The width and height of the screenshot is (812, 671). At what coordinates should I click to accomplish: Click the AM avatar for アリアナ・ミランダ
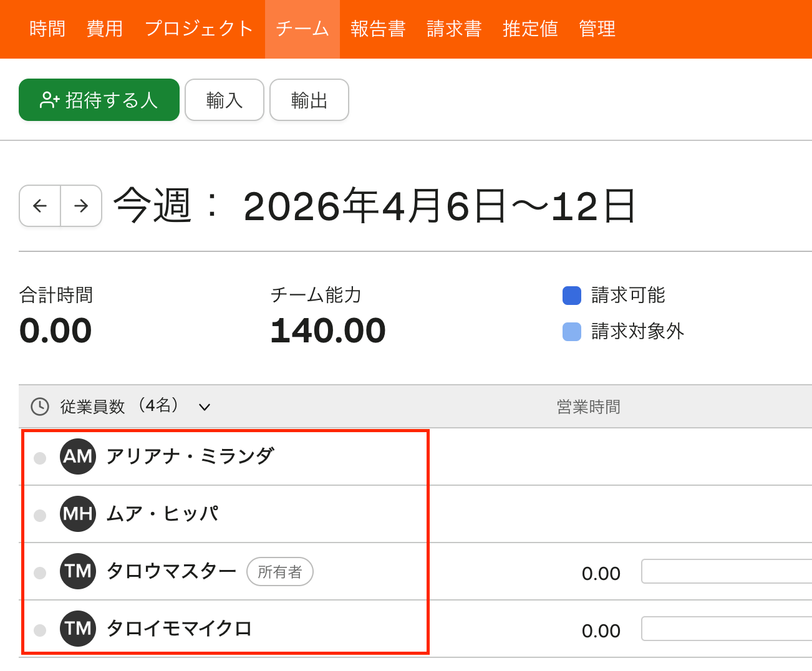(78, 456)
